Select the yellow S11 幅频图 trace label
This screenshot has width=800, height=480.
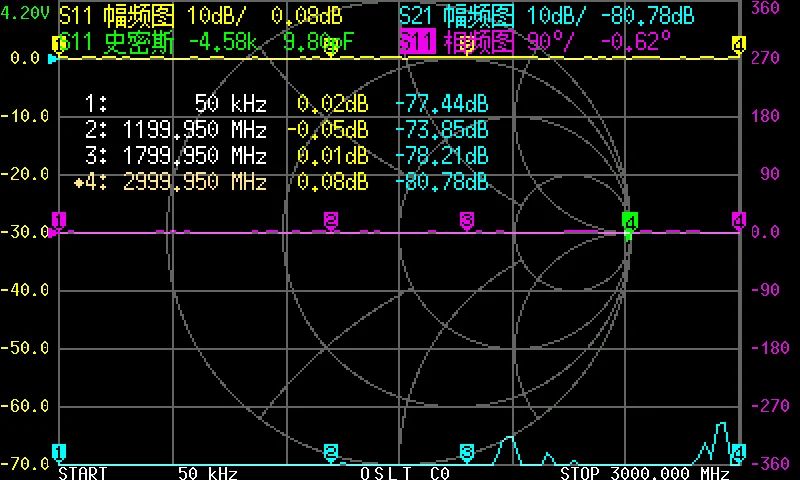coord(117,15)
